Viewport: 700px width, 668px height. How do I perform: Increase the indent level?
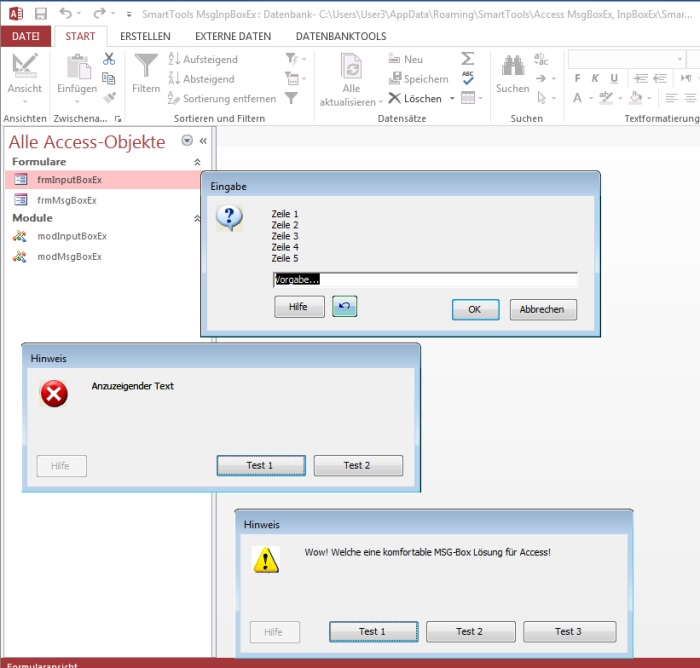point(641,79)
